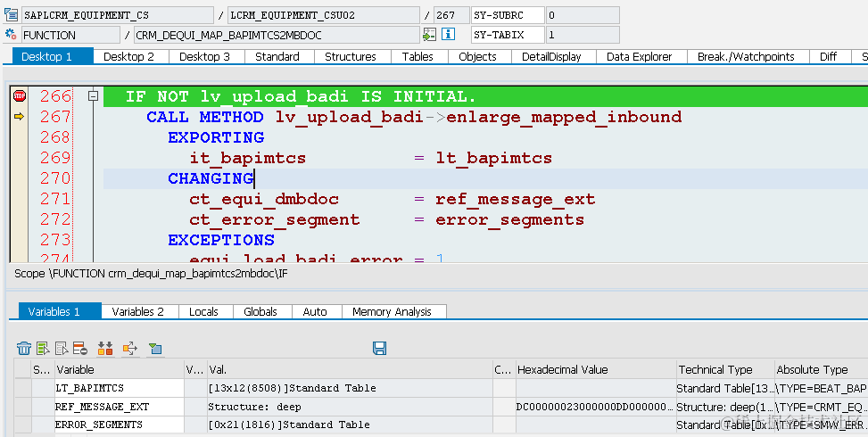Click the SY-TABIX field
Image resolution: width=868 pixels, height=437 pixels.
[x=508, y=35]
